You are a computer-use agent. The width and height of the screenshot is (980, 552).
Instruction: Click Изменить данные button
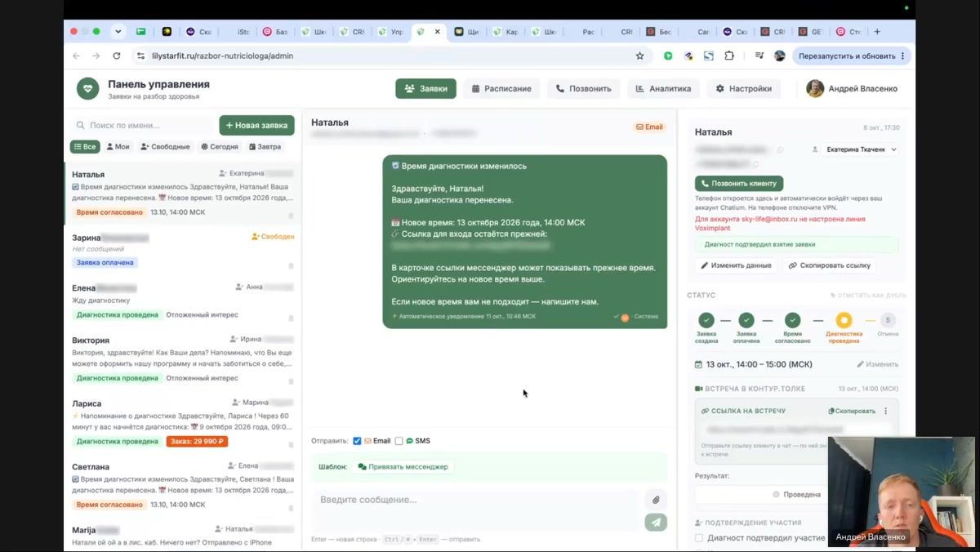tap(736, 265)
